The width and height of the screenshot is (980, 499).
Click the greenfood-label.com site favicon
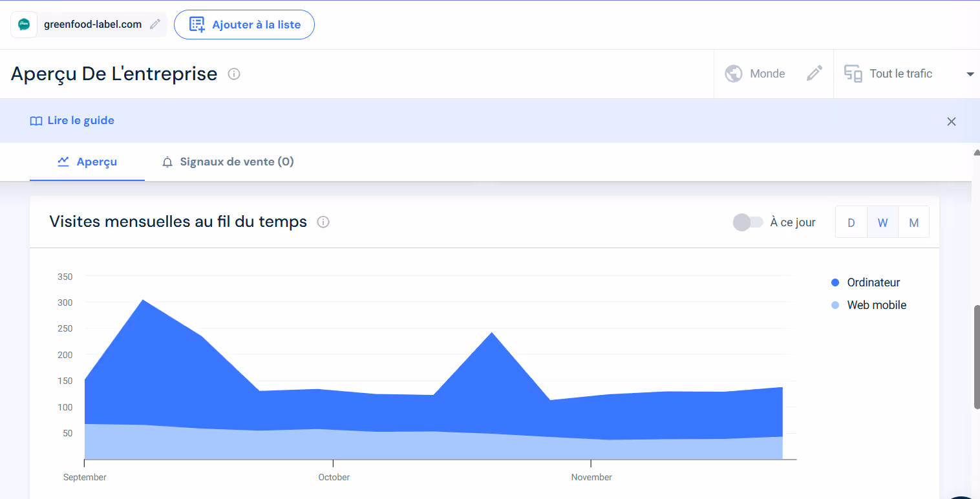click(x=24, y=25)
